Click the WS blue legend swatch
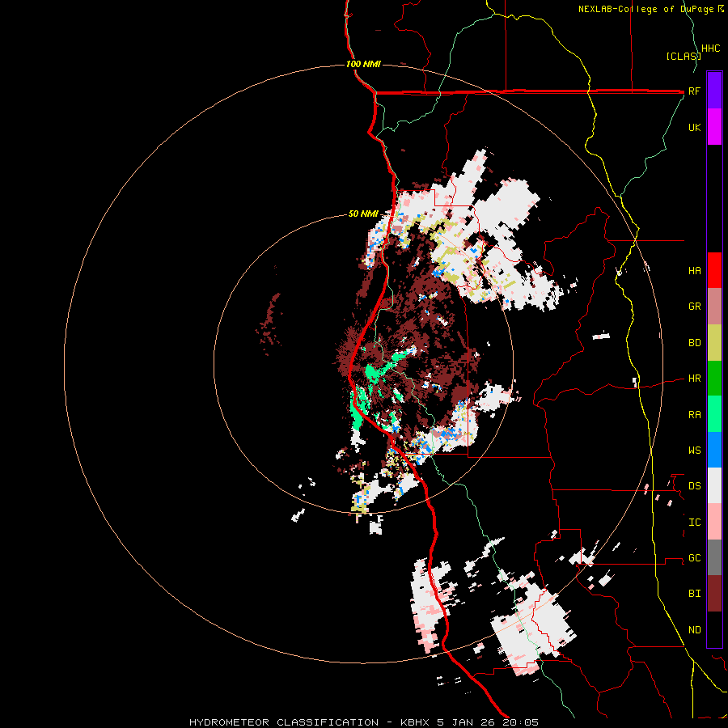 [714, 450]
